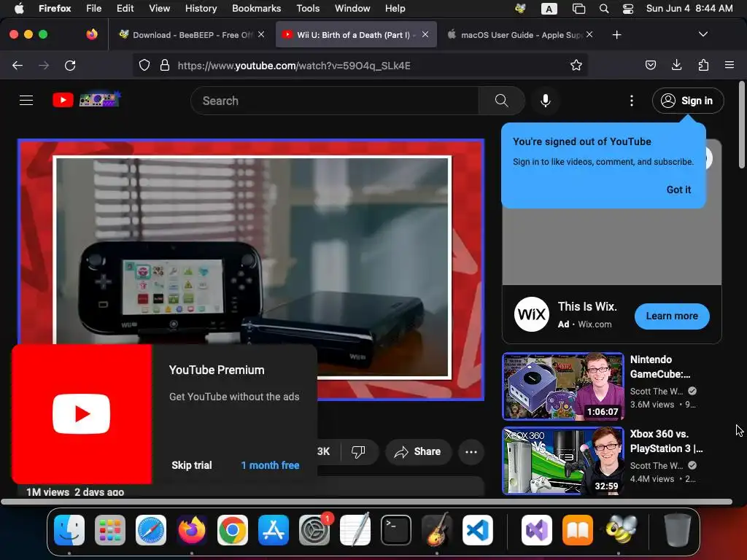This screenshot has height=560, width=747.
Task: Click Learn more on the Wix ad
Action: pos(672,316)
